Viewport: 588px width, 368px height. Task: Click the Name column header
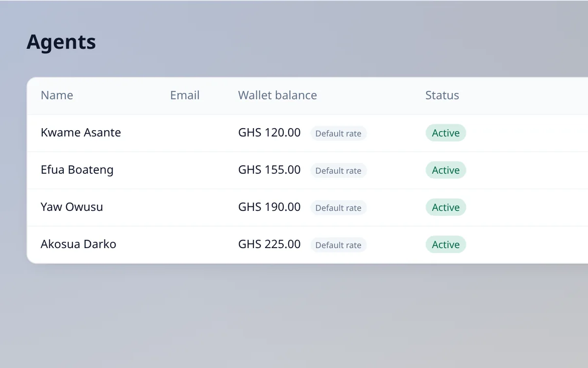tap(57, 95)
